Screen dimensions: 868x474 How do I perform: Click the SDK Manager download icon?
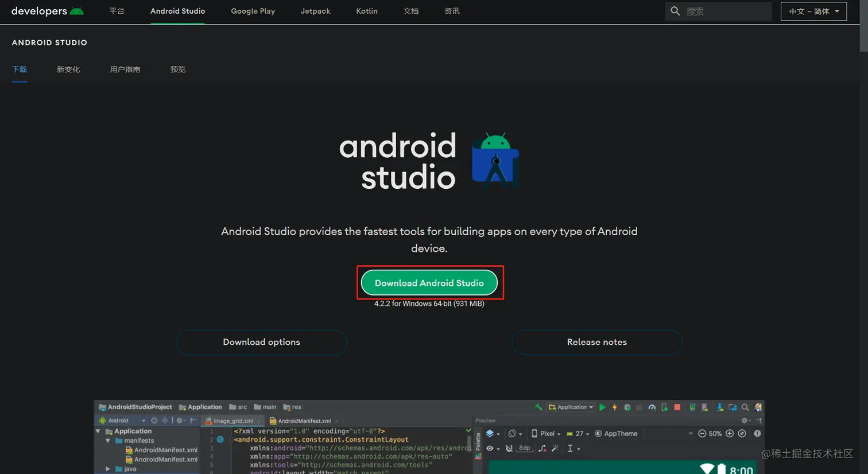click(x=720, y=407)
